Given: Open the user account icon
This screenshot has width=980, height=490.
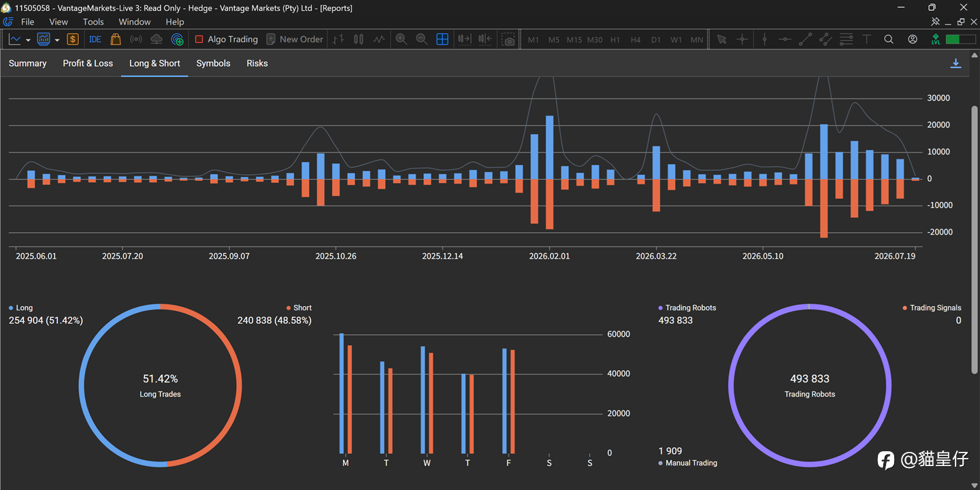Looking at the screenshot, I should pyautogui.click(x=913, y=39).
